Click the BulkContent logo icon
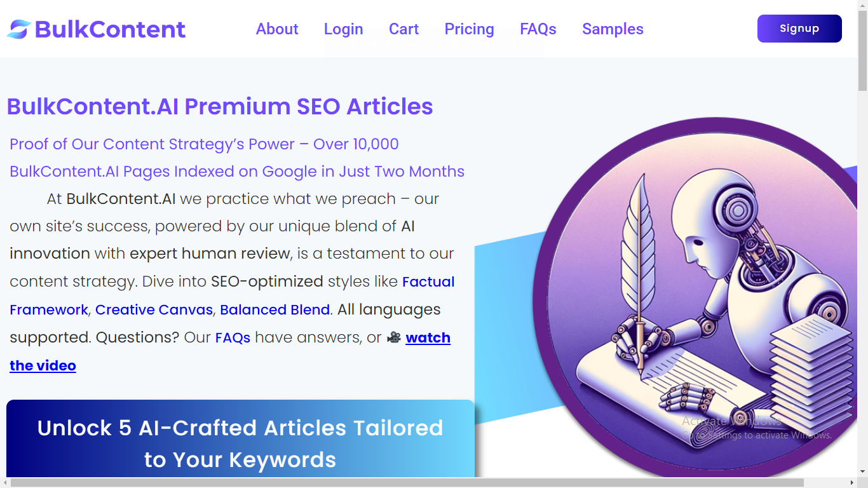868x488 pixels. [19, 29]
